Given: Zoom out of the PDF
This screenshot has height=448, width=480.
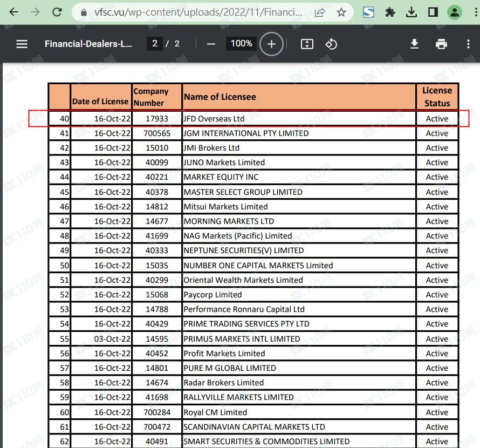Looking at the screenshot, I should (x=211, y=44).
